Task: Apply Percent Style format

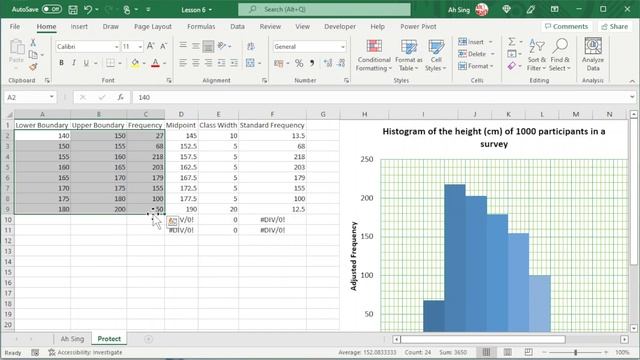Action: 299,63
